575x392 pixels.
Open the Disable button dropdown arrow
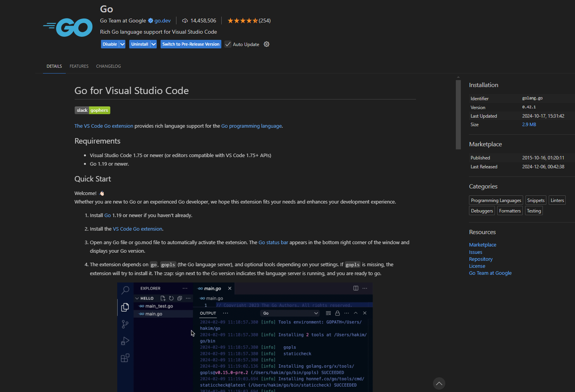tap(122, 44)
